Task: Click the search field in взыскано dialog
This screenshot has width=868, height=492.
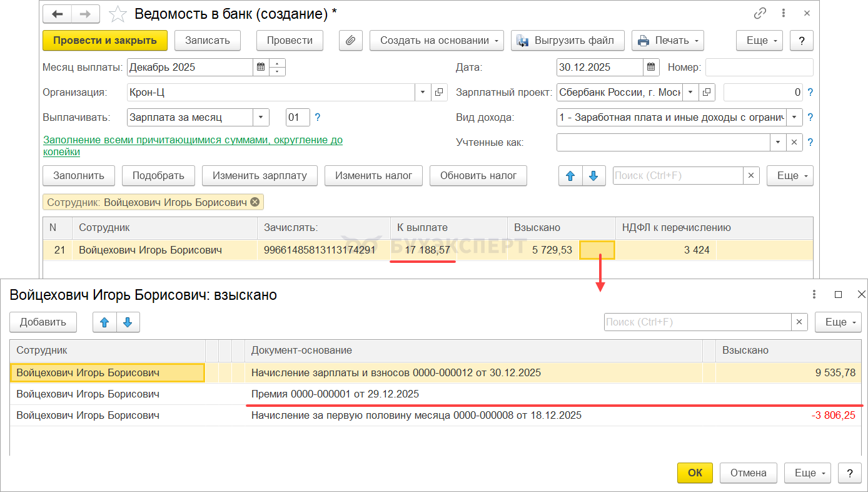Action: (x=698, y=322)
